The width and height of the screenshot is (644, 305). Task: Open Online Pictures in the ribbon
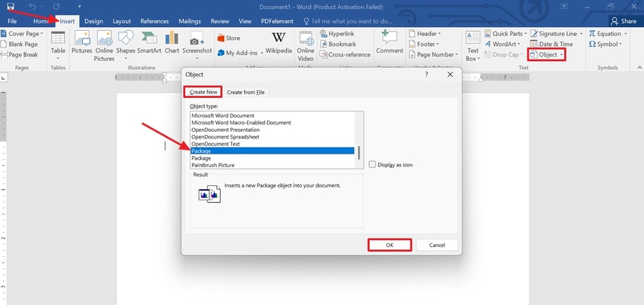coord(105,46)
